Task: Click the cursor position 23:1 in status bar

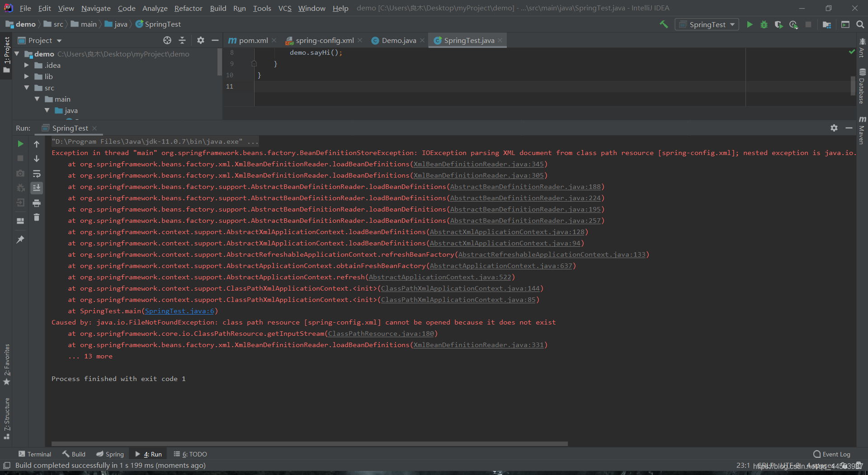Action: point(743,465)
